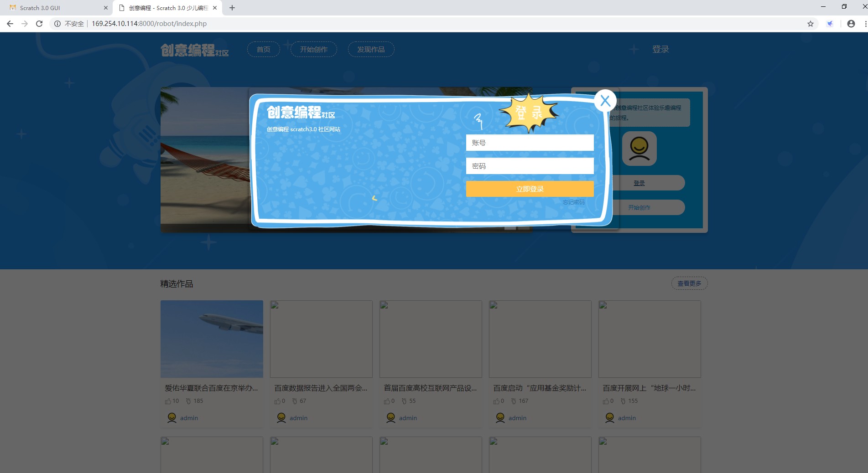Click the avatar icon in the login panel
868x473 pixels.
(x=639, y=148)
